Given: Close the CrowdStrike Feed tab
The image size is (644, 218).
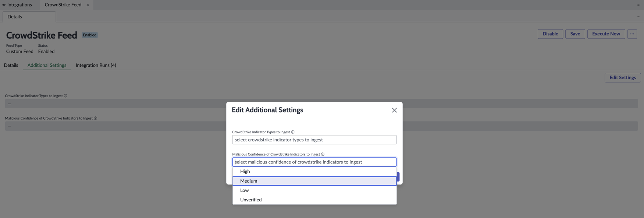Looking at the screenshot, I should (x=88, y=5).
